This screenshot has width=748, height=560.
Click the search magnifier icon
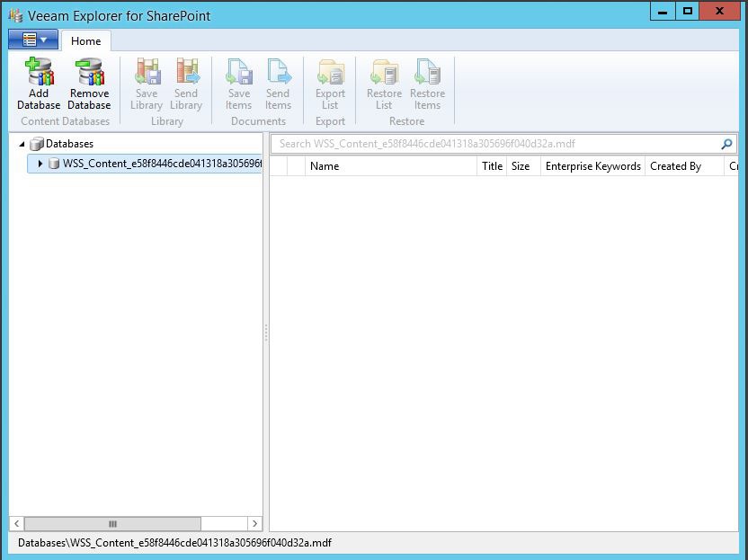(726, 144)
